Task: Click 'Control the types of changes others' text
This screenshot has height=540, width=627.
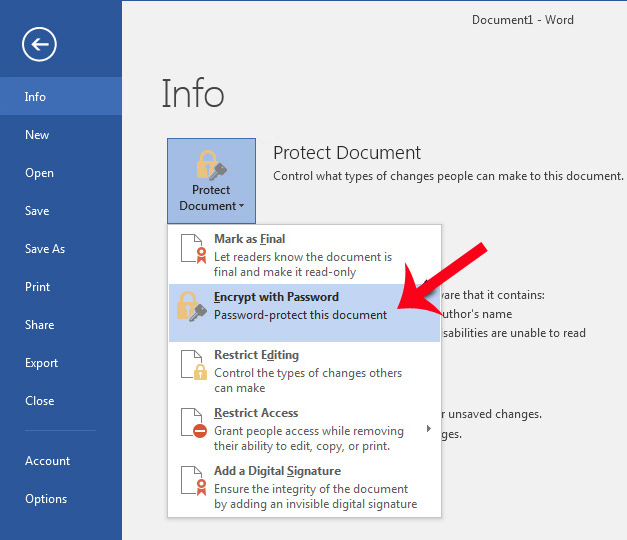Action: [308, 373]
